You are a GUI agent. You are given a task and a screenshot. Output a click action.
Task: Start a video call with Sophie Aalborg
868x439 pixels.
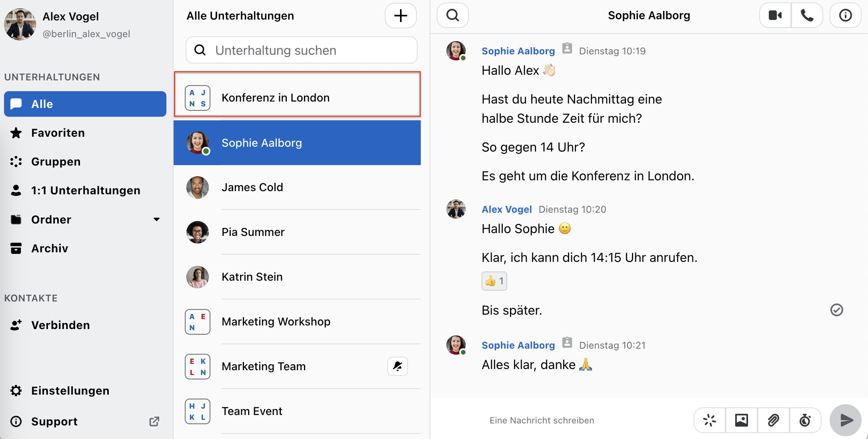point(775,16)
